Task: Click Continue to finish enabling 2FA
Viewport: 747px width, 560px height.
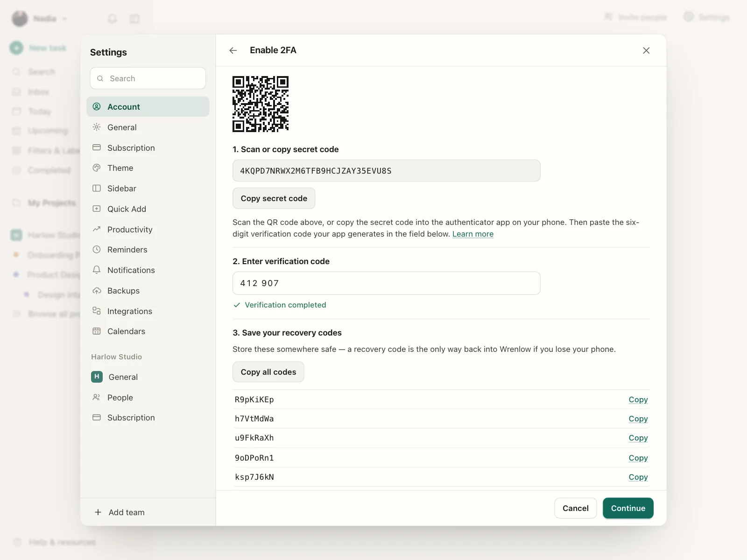Action: pos(628,508)
